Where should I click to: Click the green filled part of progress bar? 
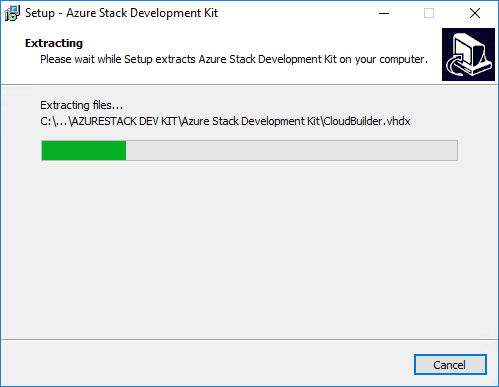click(x=84, y=151)
